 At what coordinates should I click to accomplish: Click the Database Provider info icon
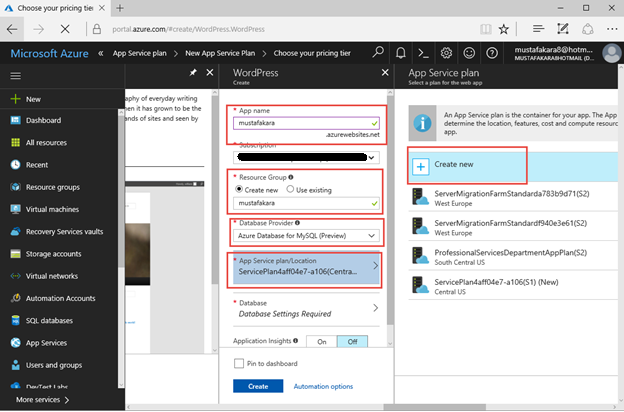tap(297, 223)
